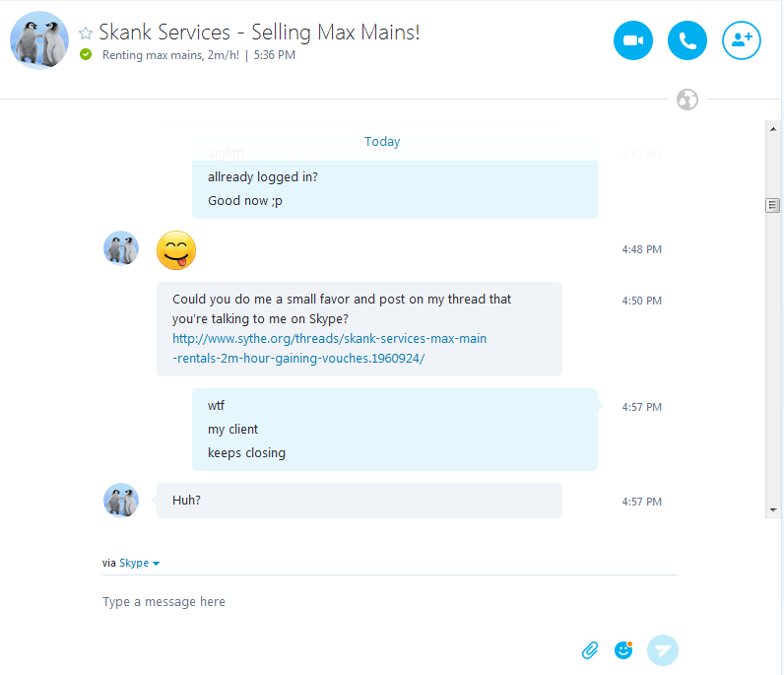Add people to this conversation
784x675 pixels.
[x=742, y=40]
